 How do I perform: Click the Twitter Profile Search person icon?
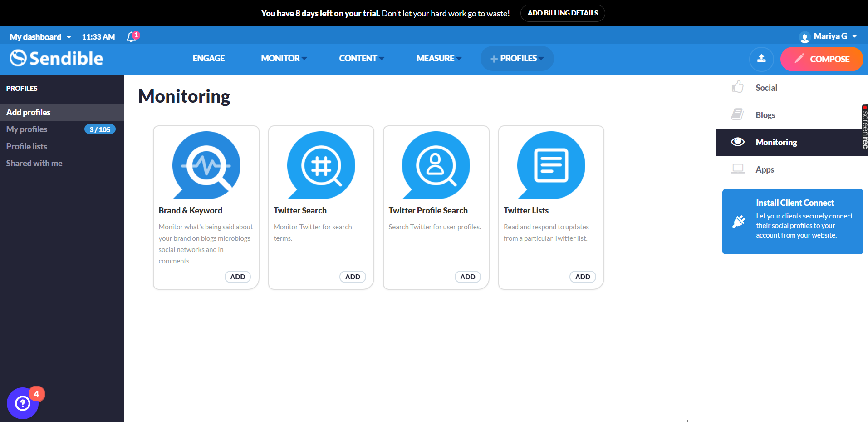tap(436, 165)
